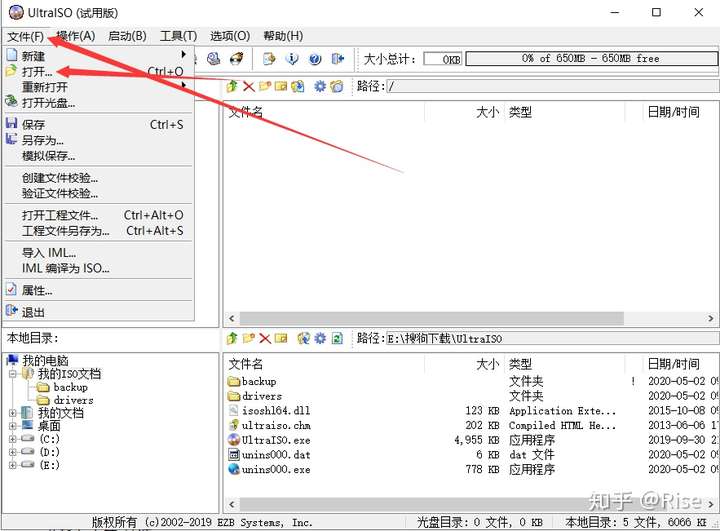Choose 工程文件另存为... menu entry
The image size is (720, 531).
point(98,231)
